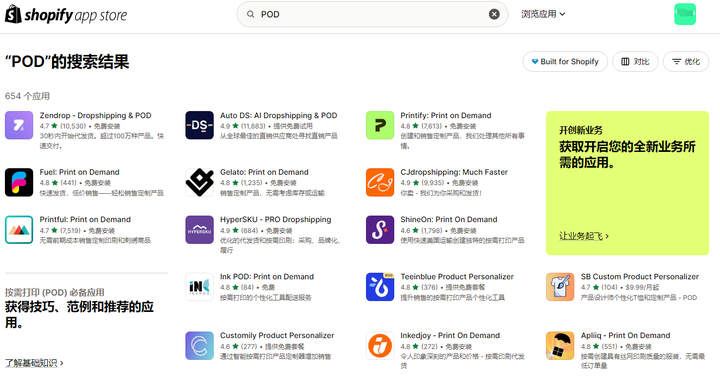Open Apliiq - Print On Demand title

625,335
